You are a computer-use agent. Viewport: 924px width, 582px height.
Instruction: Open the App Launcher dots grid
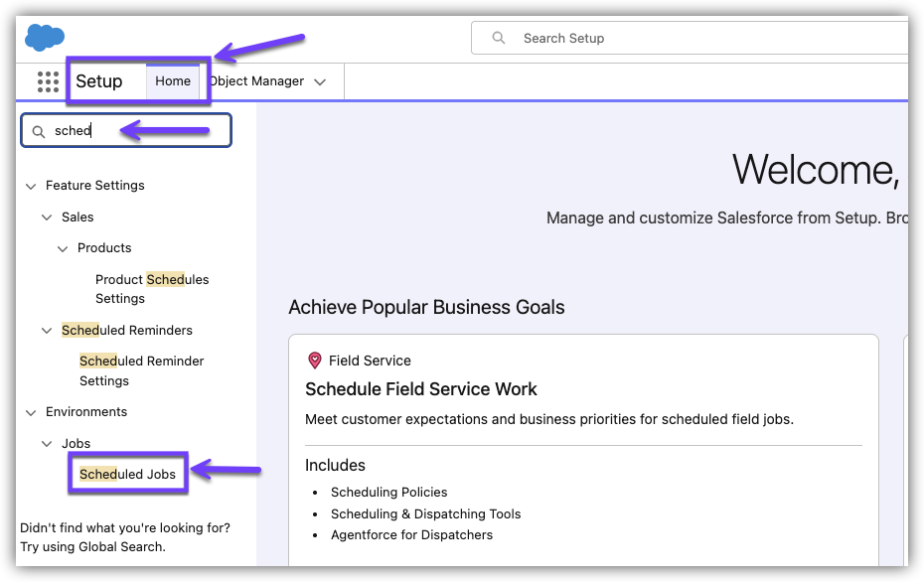(x=48, y=81)
